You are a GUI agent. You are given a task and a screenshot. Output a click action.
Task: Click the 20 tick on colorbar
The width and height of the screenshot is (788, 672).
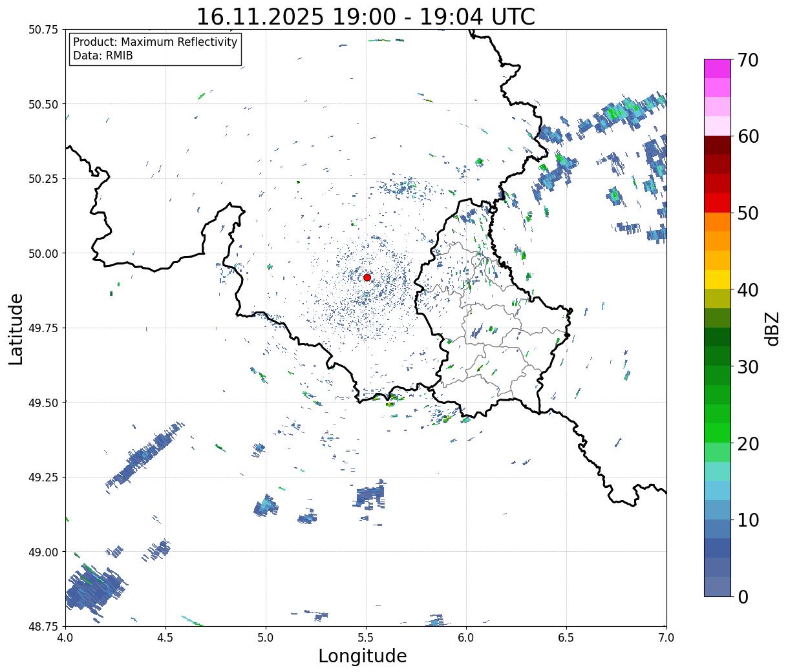747,444
